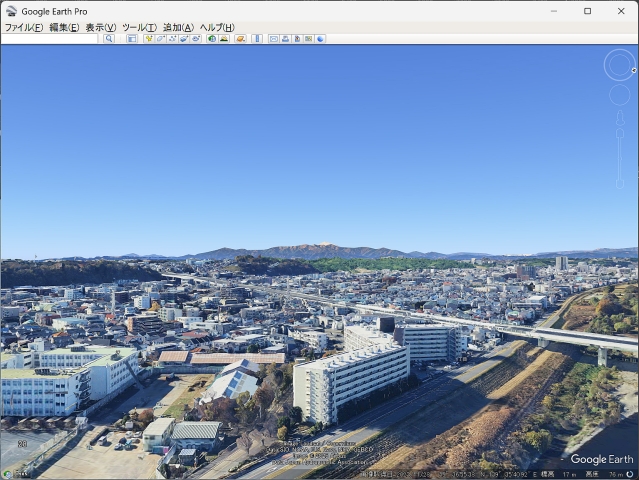Click the record a tour icon
The image size is (639, 480).
click(x=196, y=39)
